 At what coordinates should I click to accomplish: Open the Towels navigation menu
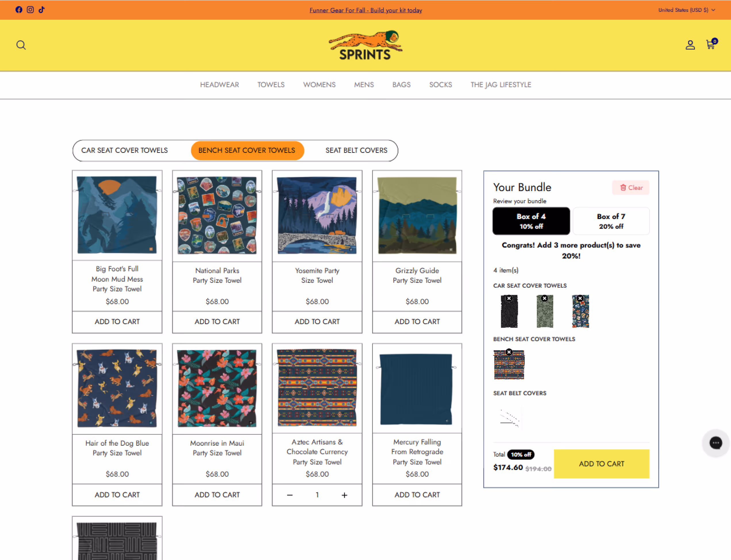(x=271, y=85)
